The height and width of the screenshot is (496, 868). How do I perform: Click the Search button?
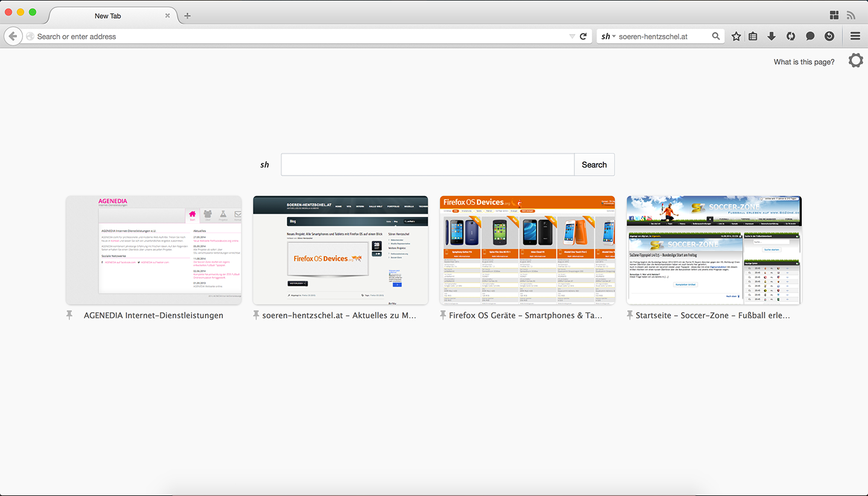click(594, 165)
